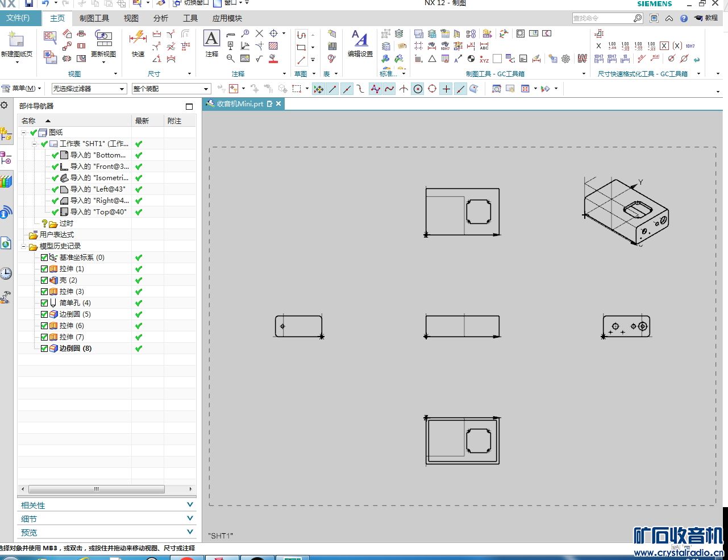
Task: Open the 文件(F) menu
Action: (x=19, y=18)
